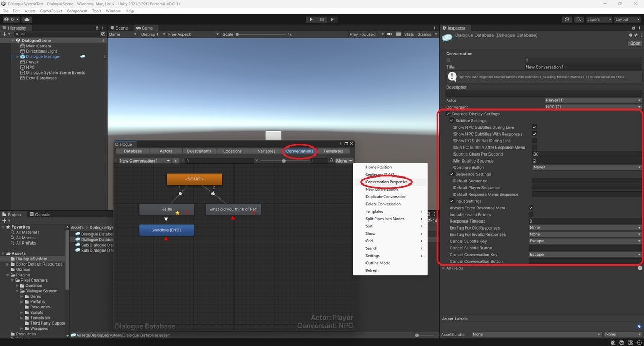Open the Continue Button dropdown
644x346 pixels.
[587, 167]
